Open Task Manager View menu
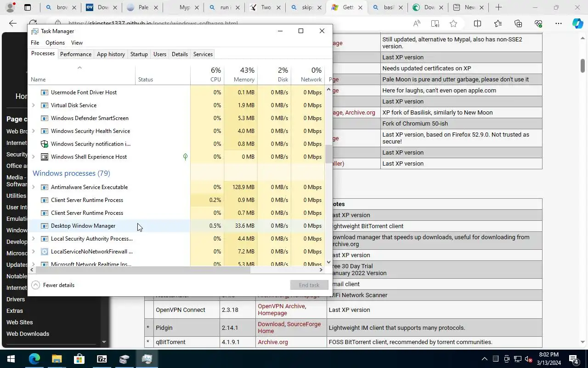 (x=77, y=43)
